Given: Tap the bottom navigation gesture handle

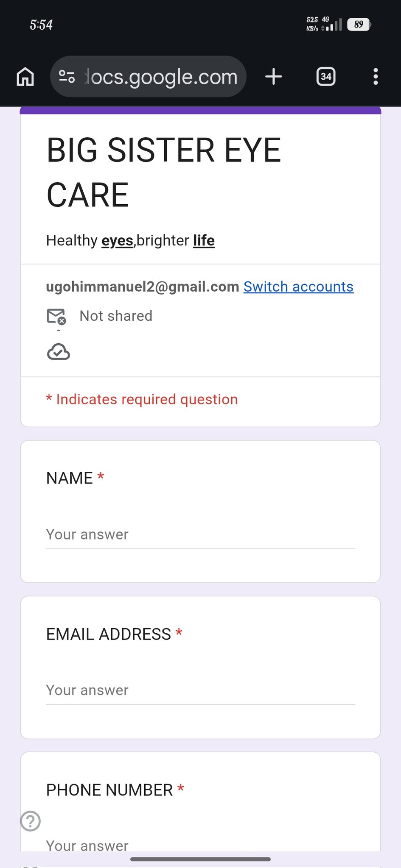Looking at the screenshot, I should 200,859.
